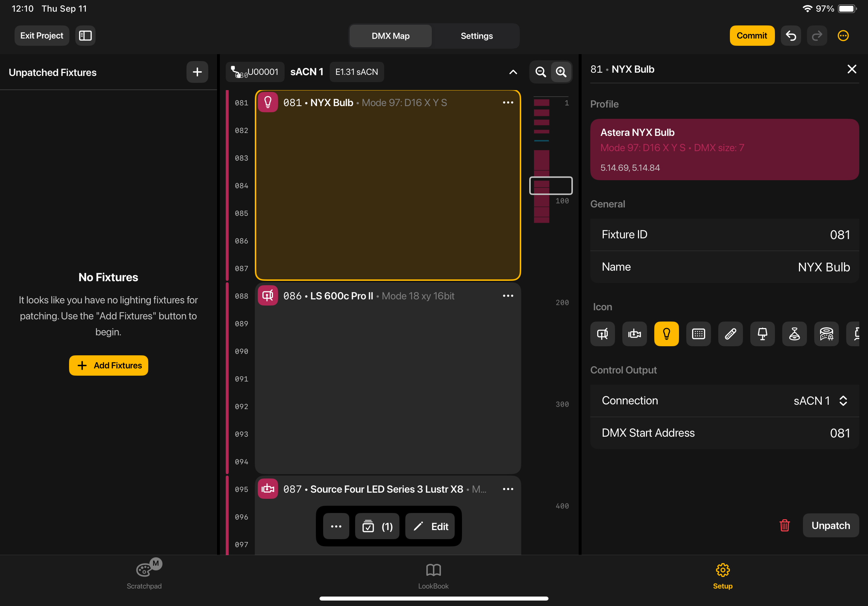Open the yellow more options circle menu

click(x=843, y=36)
